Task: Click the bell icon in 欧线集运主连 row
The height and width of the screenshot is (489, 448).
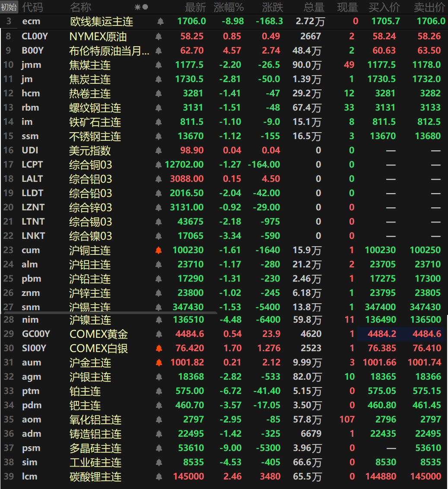Action: [x=160, y=21]
